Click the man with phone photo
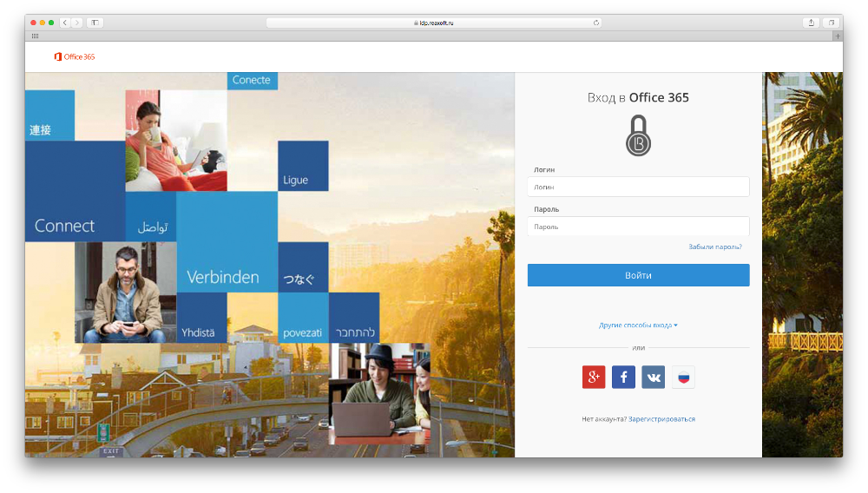 click(x=126, y=293)
